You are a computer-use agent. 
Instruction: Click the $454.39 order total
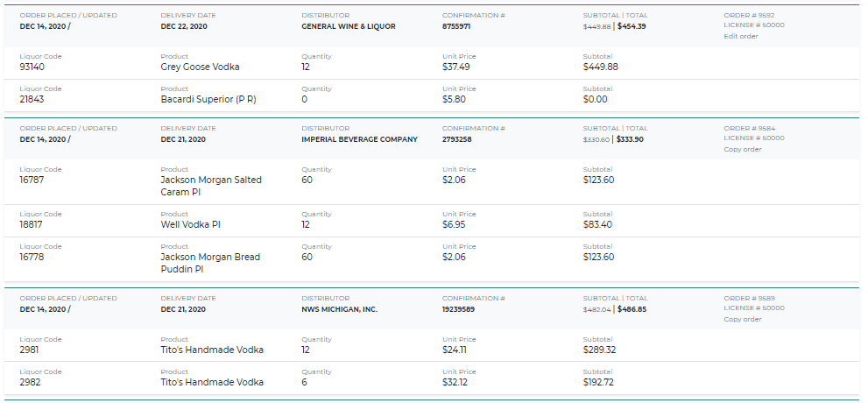632,26
